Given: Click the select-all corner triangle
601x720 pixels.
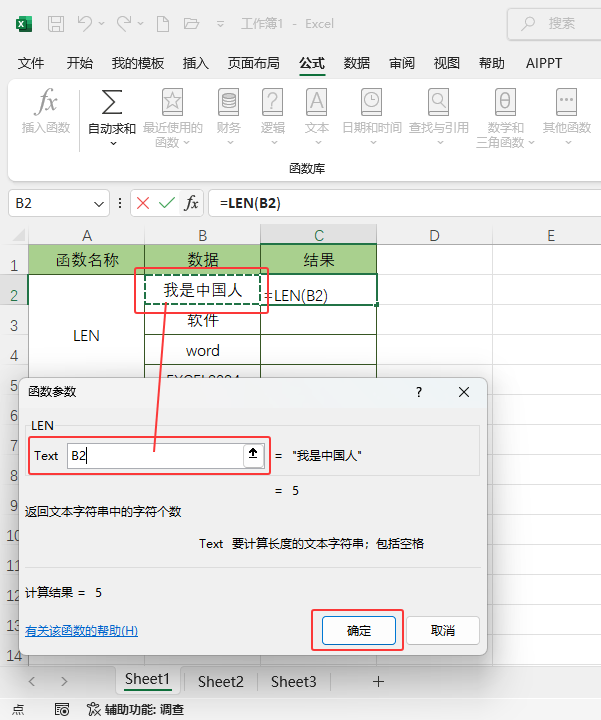Looking at the screenshot, I should click(x=18, y=236).
